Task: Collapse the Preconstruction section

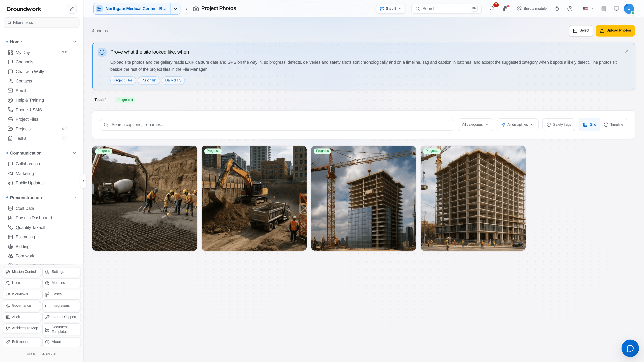Action: [x=74, y=198]
